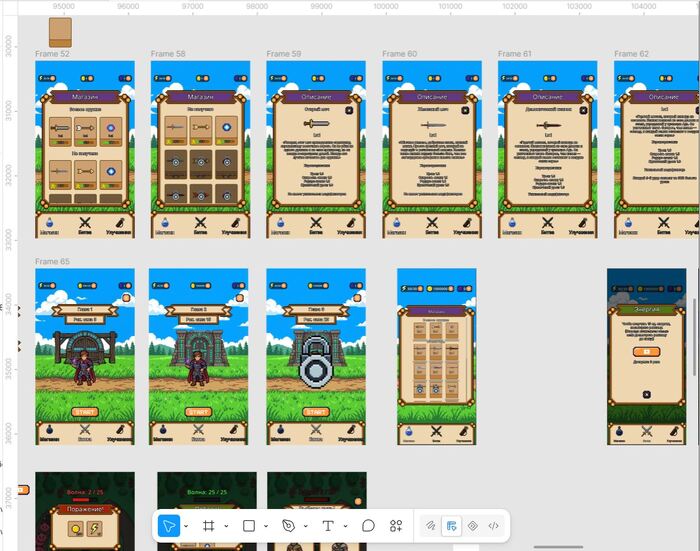This screenshot has width=700, height=551.
Task: Expand the Text tool dropdown chevron
Action: (346, 526)
